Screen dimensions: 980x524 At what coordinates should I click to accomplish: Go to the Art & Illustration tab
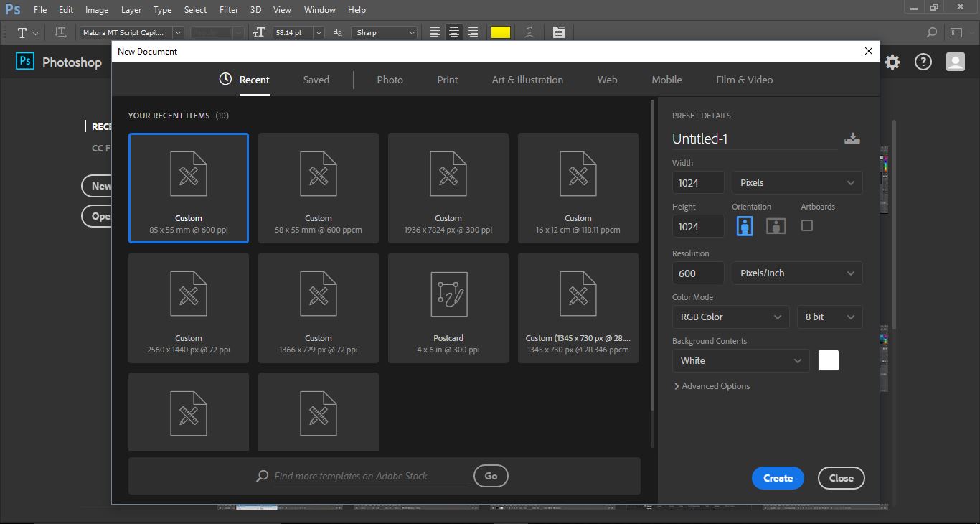[x=527, y=80]
